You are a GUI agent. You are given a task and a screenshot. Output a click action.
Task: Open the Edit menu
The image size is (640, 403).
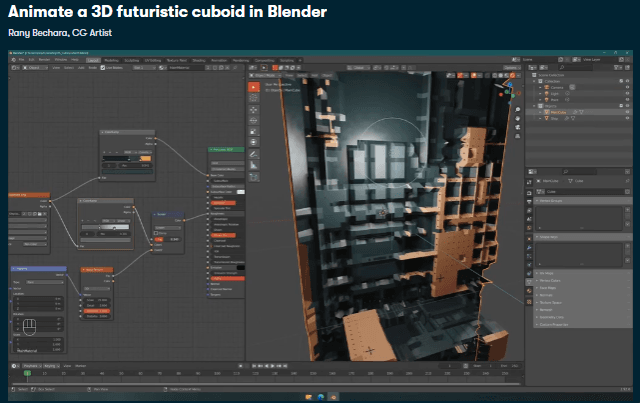click(32, 60)
